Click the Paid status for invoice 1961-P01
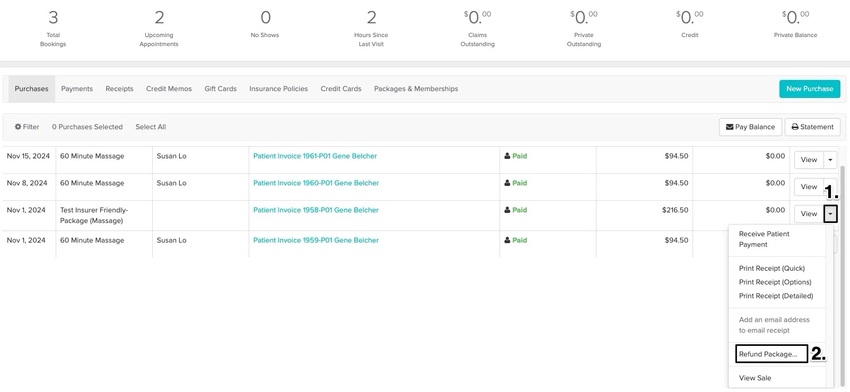The image size is (850, 392). tap(516, 156)
